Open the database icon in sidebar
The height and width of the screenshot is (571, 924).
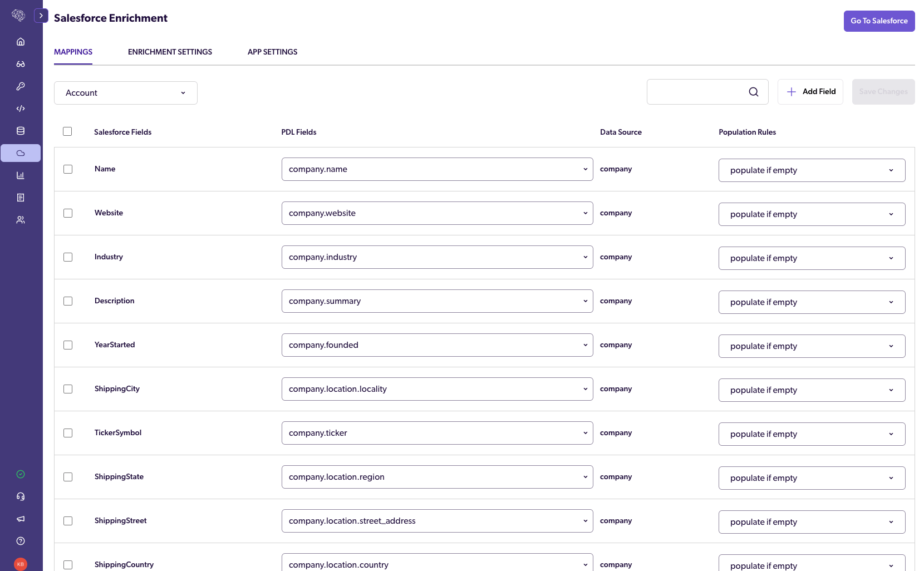[x=21, y=131]
